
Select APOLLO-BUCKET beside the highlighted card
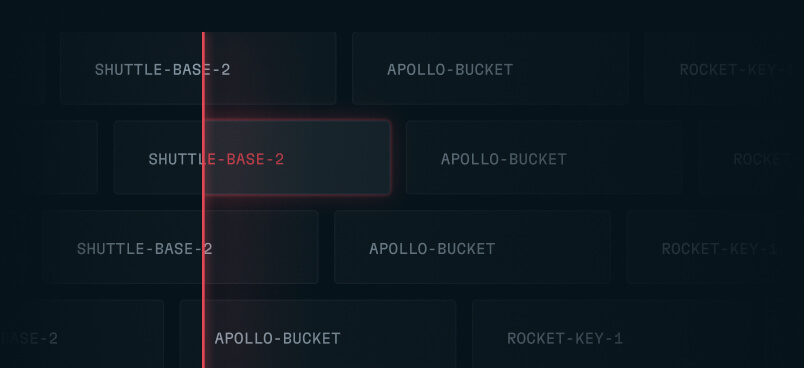click(544, 157)
